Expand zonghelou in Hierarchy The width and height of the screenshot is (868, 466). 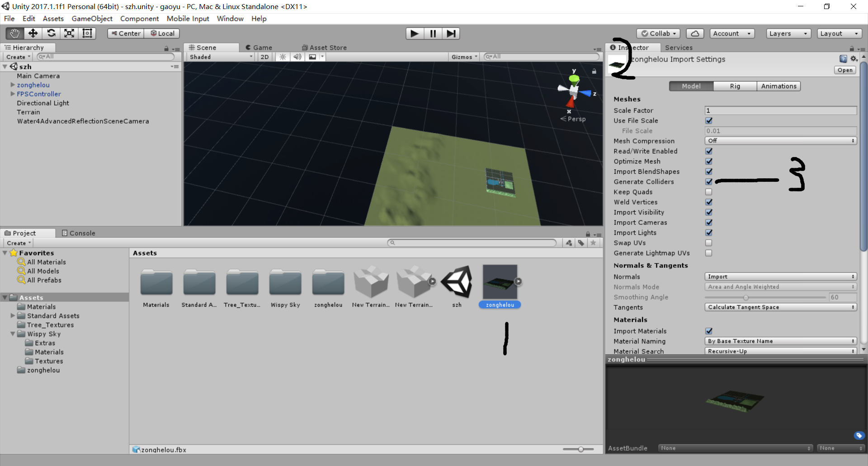point(13,85)
